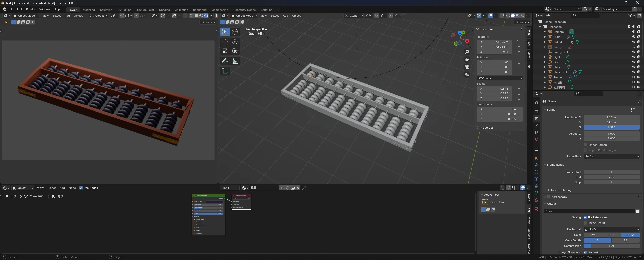Open the View Layer properties tab icon
Viewport: 644px width, 260px height.
tap(536, 125)
